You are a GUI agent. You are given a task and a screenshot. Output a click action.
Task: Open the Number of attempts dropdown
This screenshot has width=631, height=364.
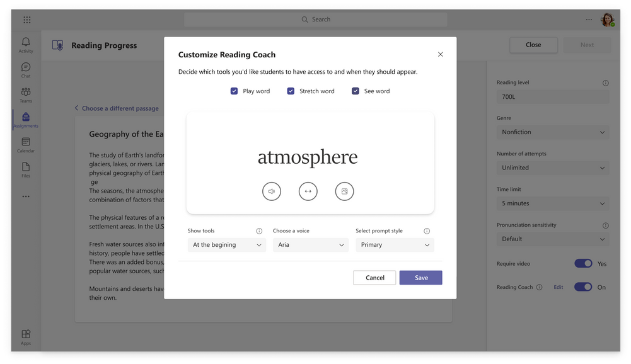[553, 168]
